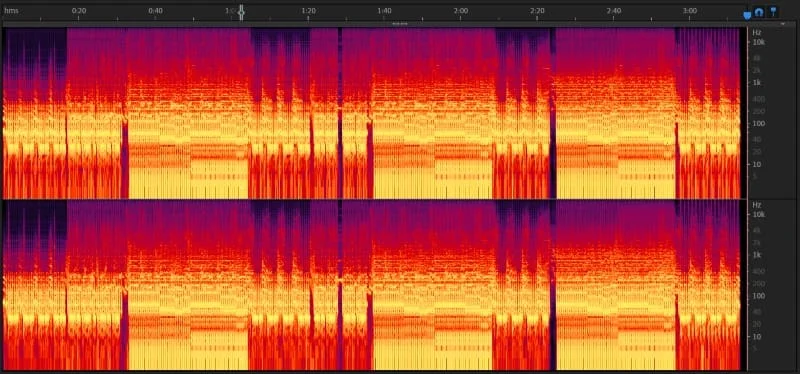Image resolution: width=800 pixels, height=374 pixels.
Task: Click the Hz label of the upper channel scale
Action: 757,32
